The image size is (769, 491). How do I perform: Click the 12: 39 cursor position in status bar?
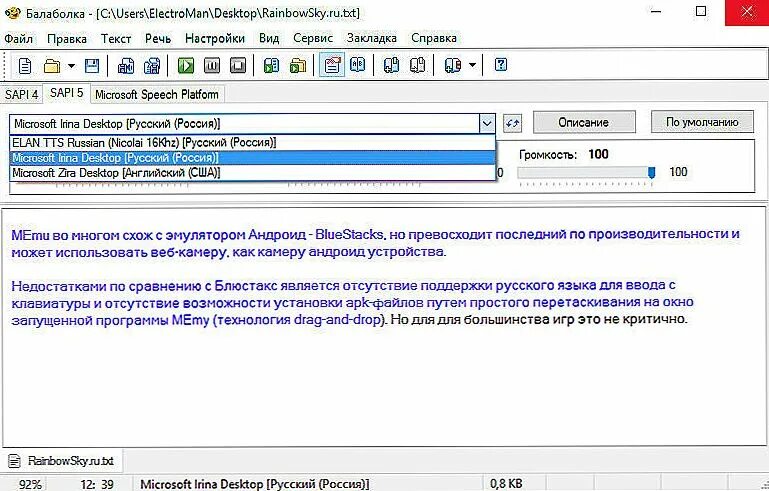pyautogui.click(x=97, y=485)
